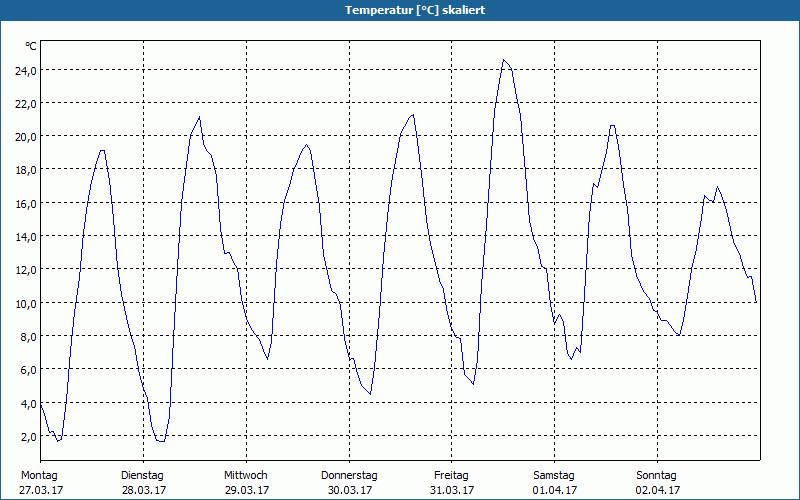Click the 18,0 y-axis value
Viewport: 800px width, 500px height.
pos(26,170)
